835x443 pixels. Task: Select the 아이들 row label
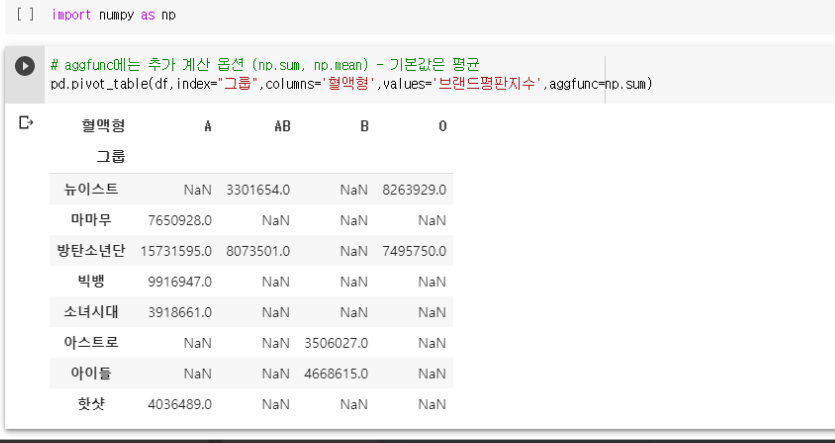tap(91, 373)
